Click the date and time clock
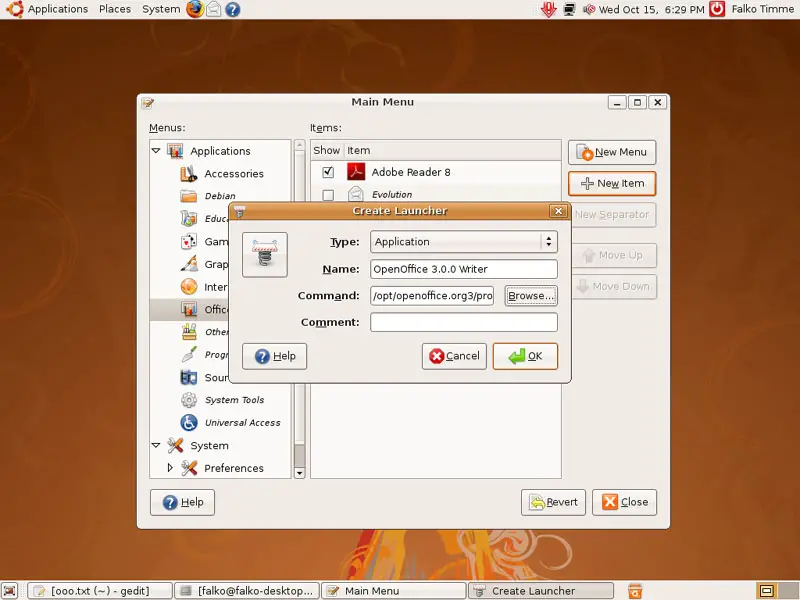The height and width of the screenshot is (600, 800). pos(652,9)
